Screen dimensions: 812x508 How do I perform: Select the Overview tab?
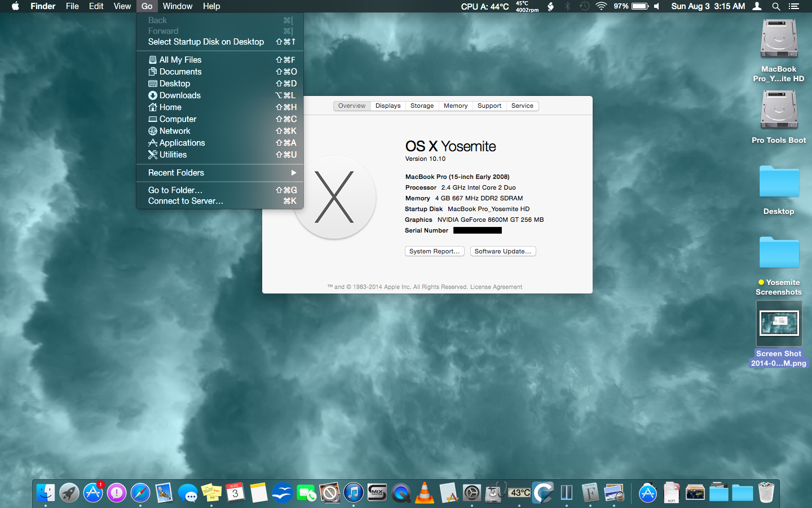coord(352,106)
